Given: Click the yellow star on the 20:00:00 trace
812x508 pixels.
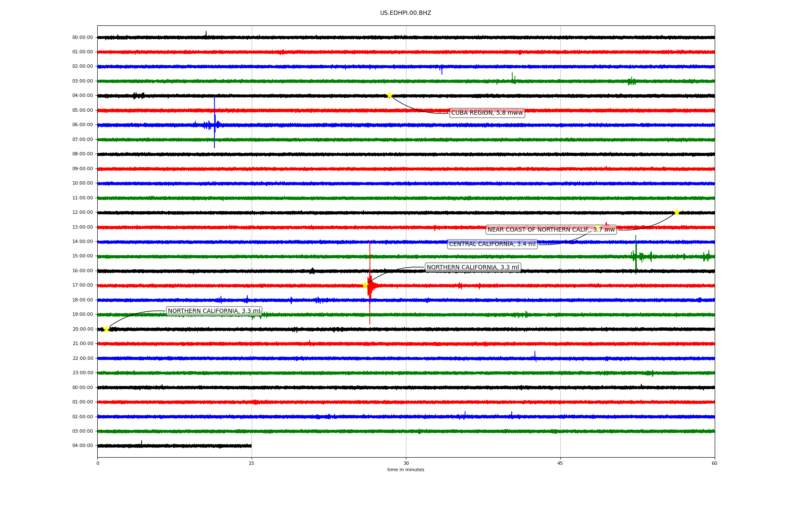Looking at the screenshot, I should (106, 329).
